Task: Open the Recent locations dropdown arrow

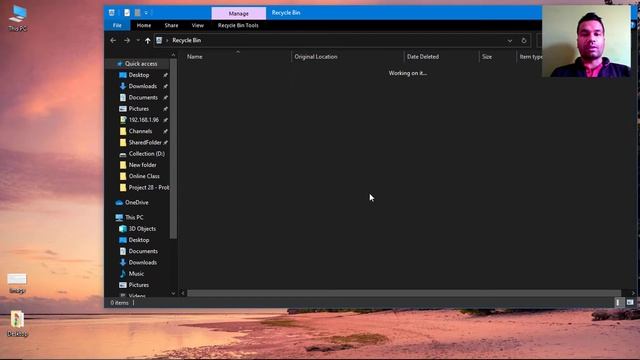Action: [138, 40]
